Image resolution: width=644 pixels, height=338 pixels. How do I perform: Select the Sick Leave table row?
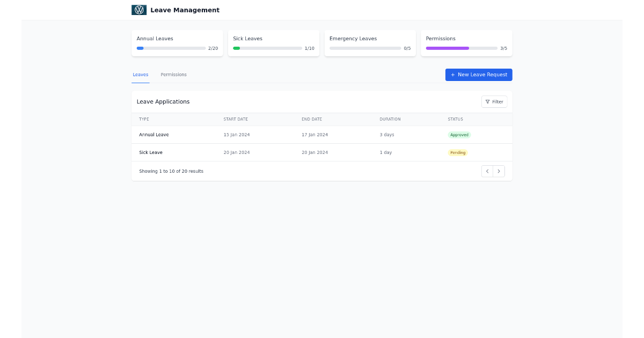click(x=268, y=152)
